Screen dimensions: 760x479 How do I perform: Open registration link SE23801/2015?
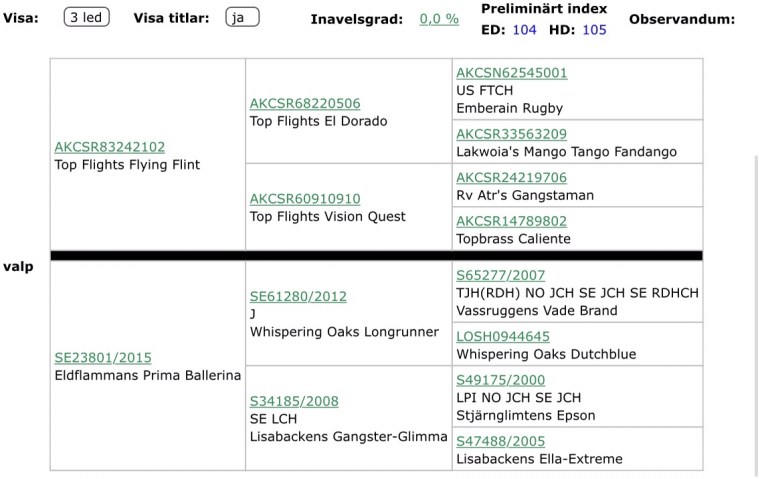pos(103,357)
